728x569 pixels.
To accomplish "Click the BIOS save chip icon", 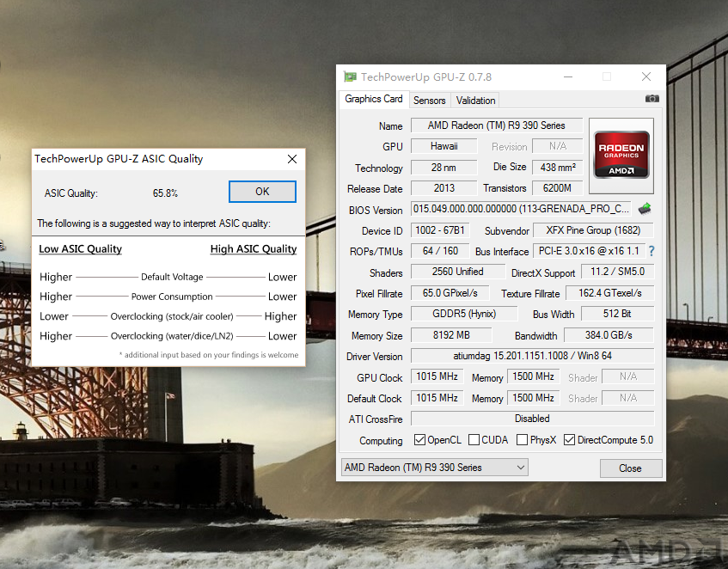I will coord(645,209).
